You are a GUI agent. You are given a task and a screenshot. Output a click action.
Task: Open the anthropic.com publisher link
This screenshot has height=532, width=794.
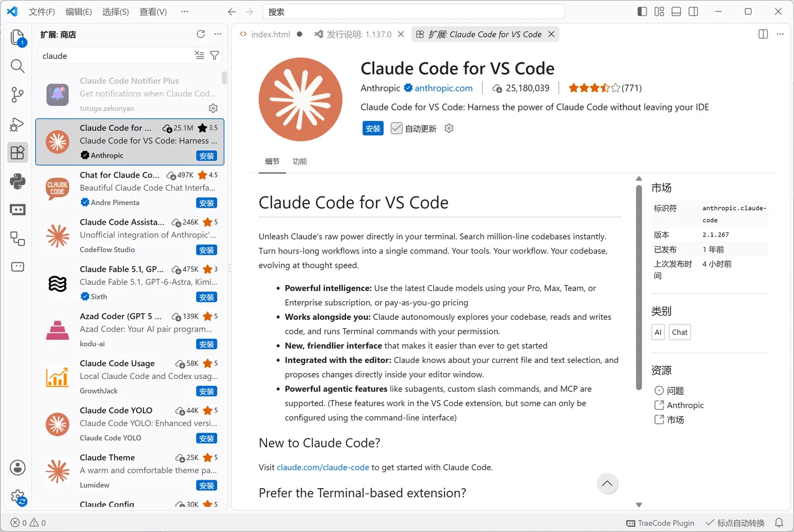pyautogui.click(x=444, y=88)
